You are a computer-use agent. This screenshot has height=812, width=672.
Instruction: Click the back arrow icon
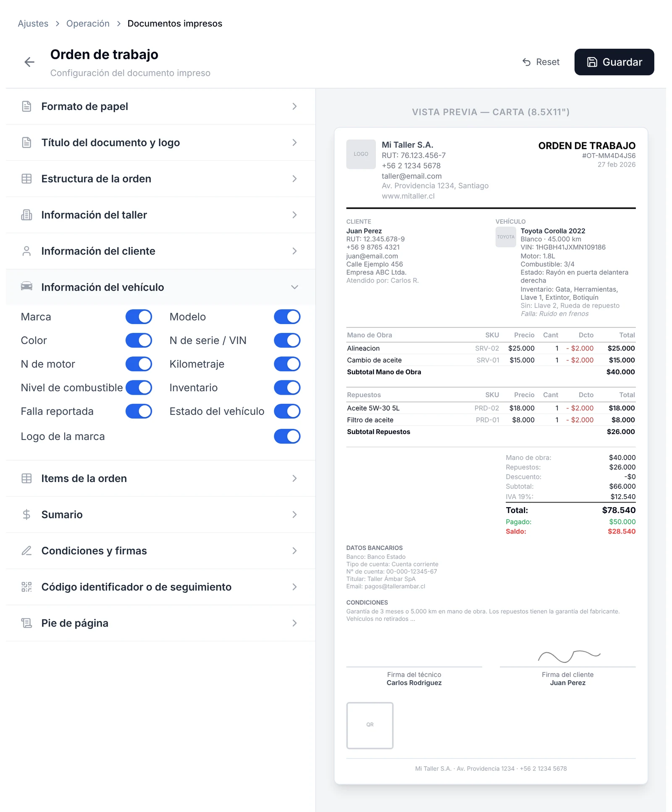pyautogui.click(x=29, y=62)
